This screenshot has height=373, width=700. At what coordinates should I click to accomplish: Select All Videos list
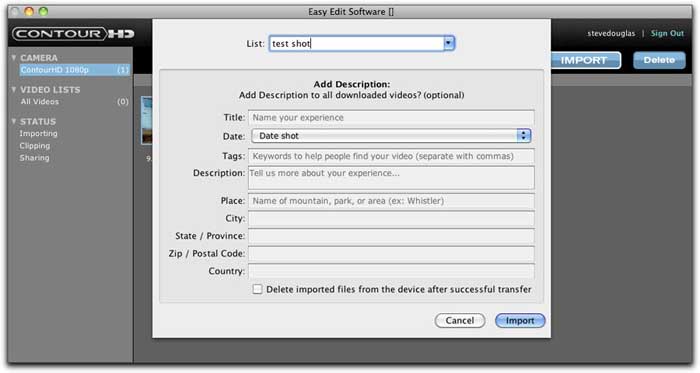coord(39,102)
